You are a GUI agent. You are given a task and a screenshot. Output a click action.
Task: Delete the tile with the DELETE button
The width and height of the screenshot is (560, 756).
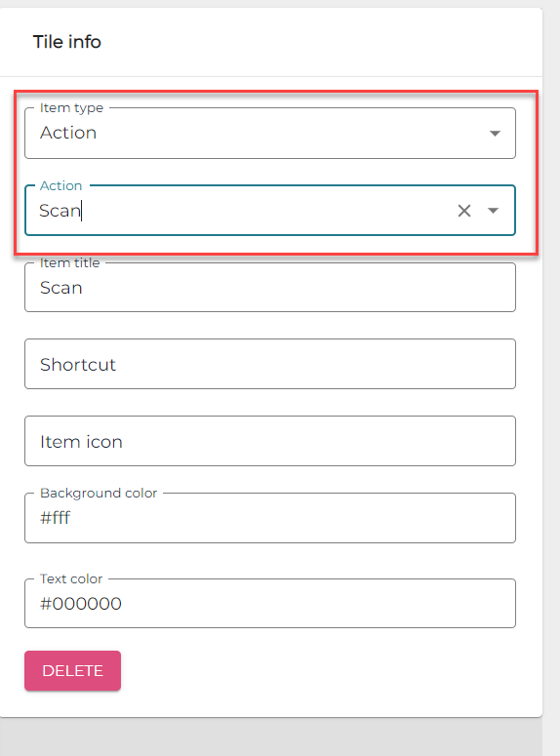(73, 671)
